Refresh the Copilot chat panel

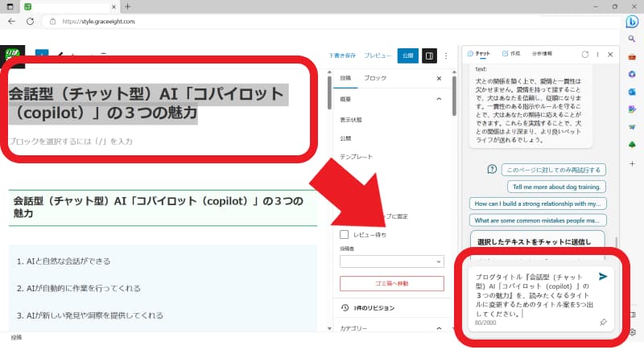click(585, 54)
